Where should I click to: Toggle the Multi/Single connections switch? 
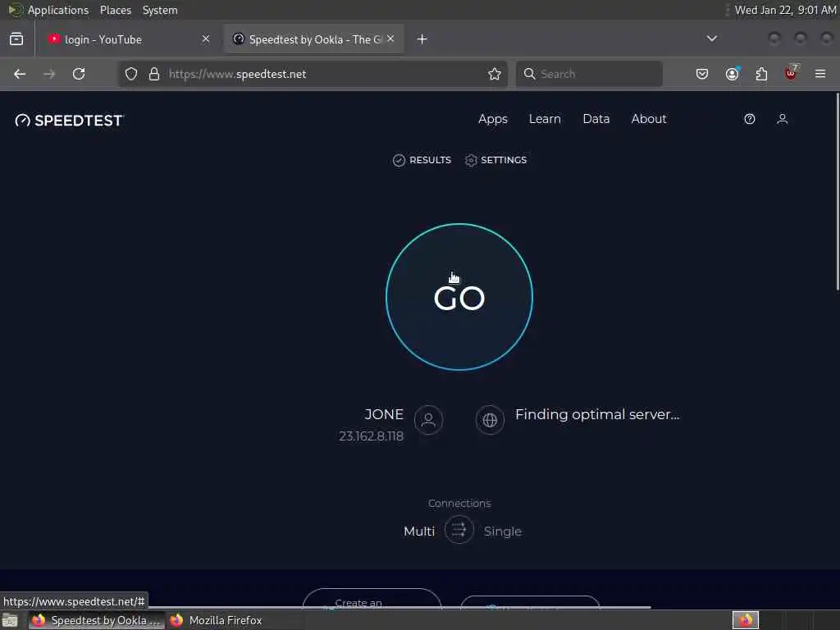coord(459,531)
